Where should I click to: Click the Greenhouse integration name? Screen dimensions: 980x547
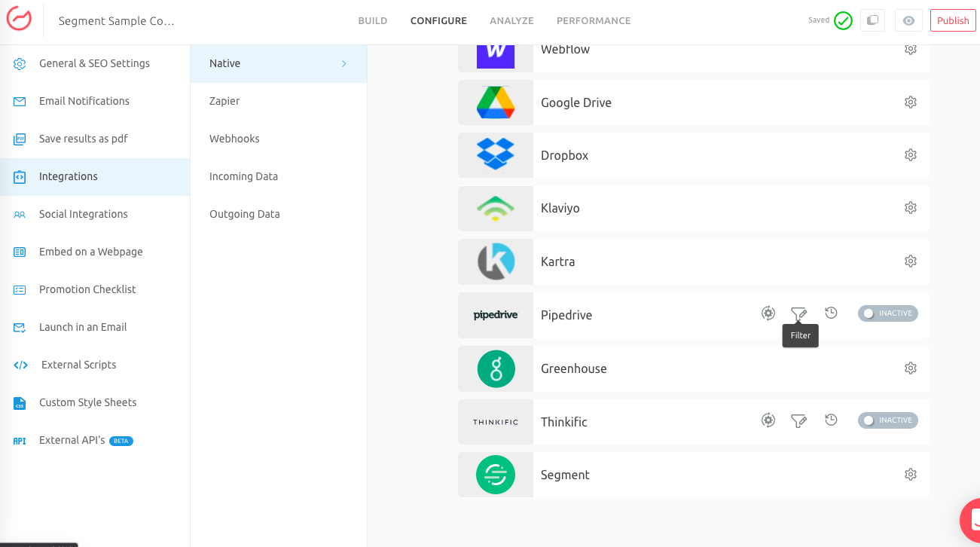pyautogui.click(x=574, y=368)
